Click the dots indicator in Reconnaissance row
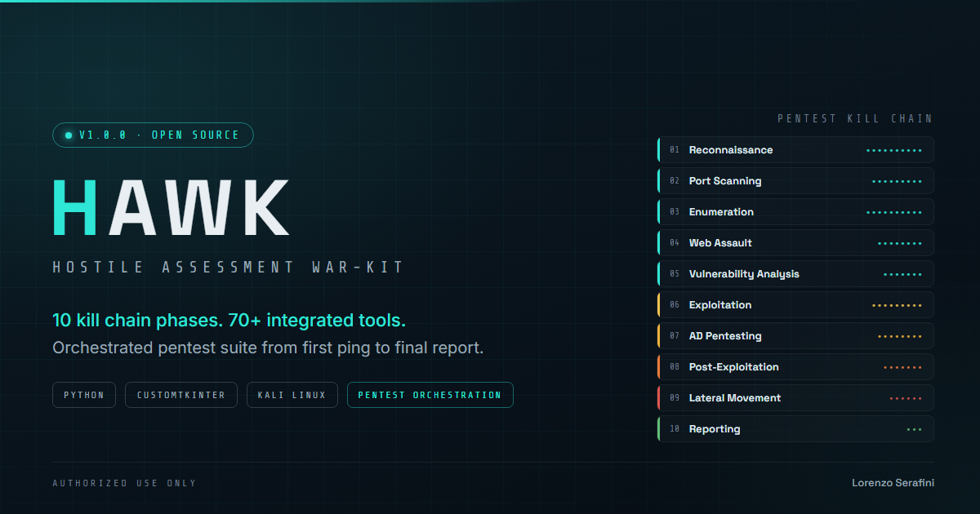This screenshot has width=980, height=514. [x=893, y=150]
